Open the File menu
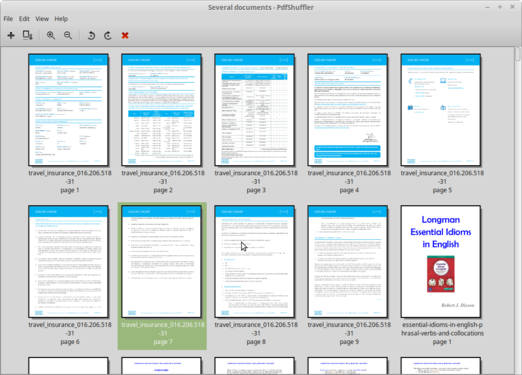Screen dimensions: 522x375 coord(8,19)
